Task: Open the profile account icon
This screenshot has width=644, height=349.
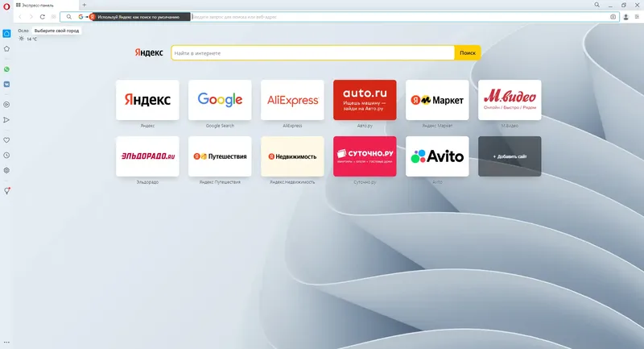Action: [626, 17]
